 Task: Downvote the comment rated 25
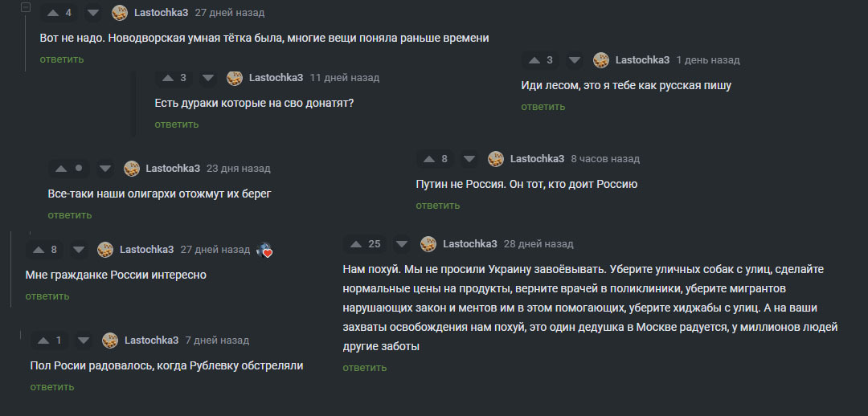click(402, 244)
